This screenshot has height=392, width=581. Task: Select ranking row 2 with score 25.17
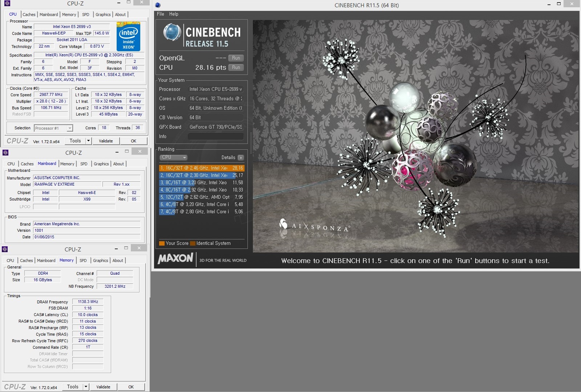click(202, 175)
